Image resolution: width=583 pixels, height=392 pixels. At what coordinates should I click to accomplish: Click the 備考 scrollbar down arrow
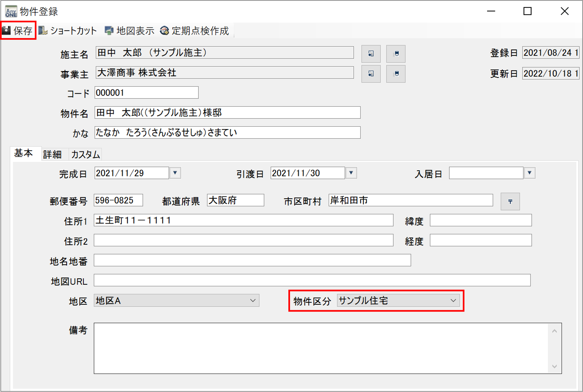pyautogui.click(x=554, y=366)
